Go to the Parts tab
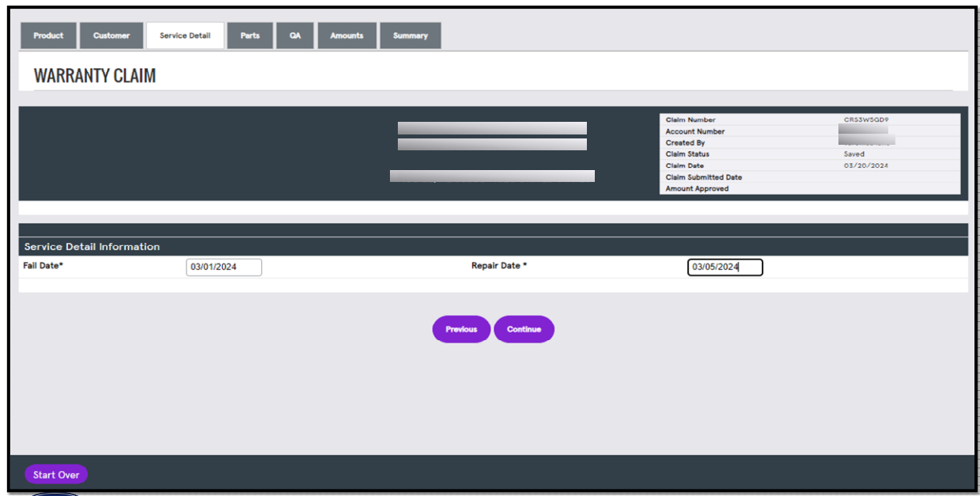The height and width of the screenshot is (496, 980). [249, 35]
